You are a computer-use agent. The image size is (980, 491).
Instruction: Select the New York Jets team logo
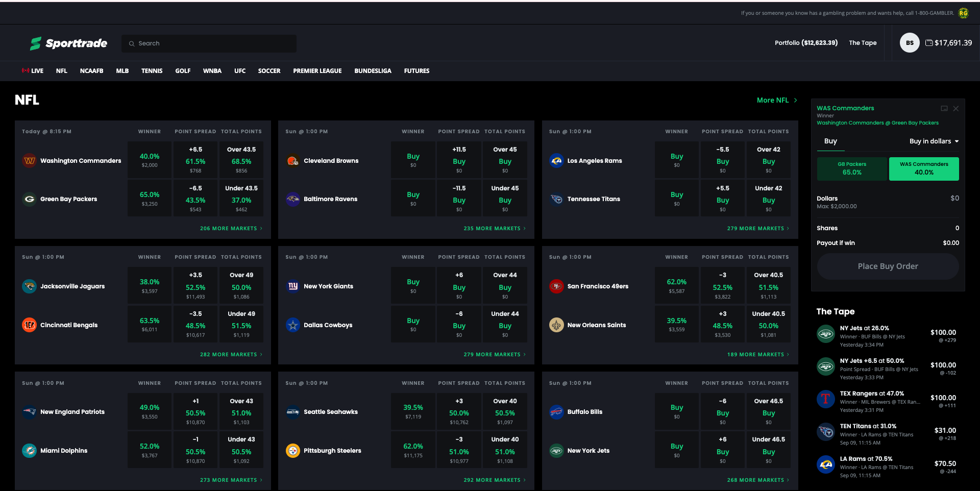coord(556,451)
